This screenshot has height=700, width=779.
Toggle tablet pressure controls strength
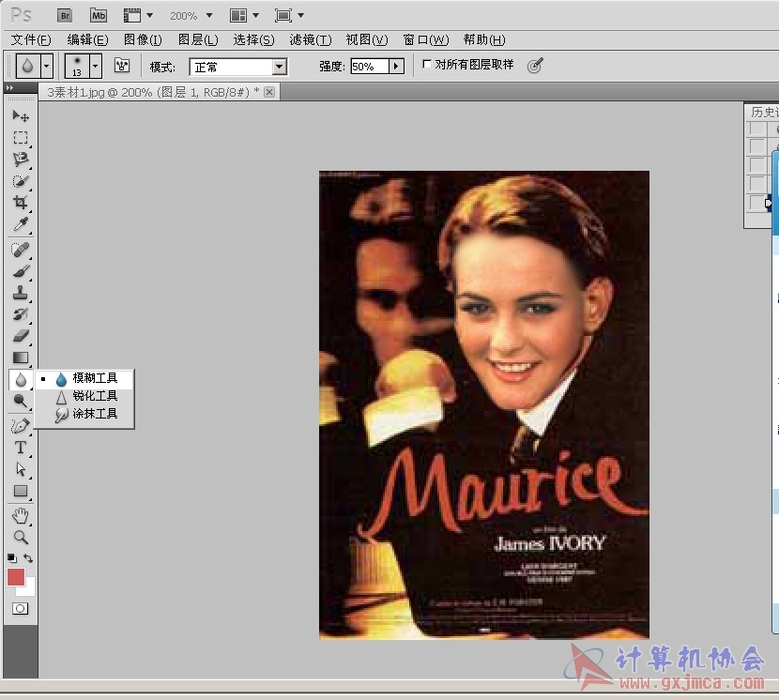point(535,65)
